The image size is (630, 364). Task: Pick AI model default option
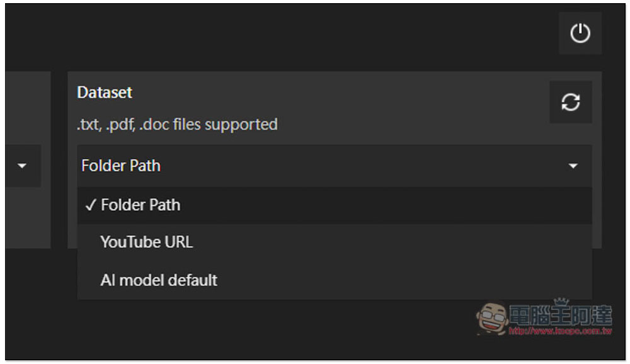coord(335,280)
